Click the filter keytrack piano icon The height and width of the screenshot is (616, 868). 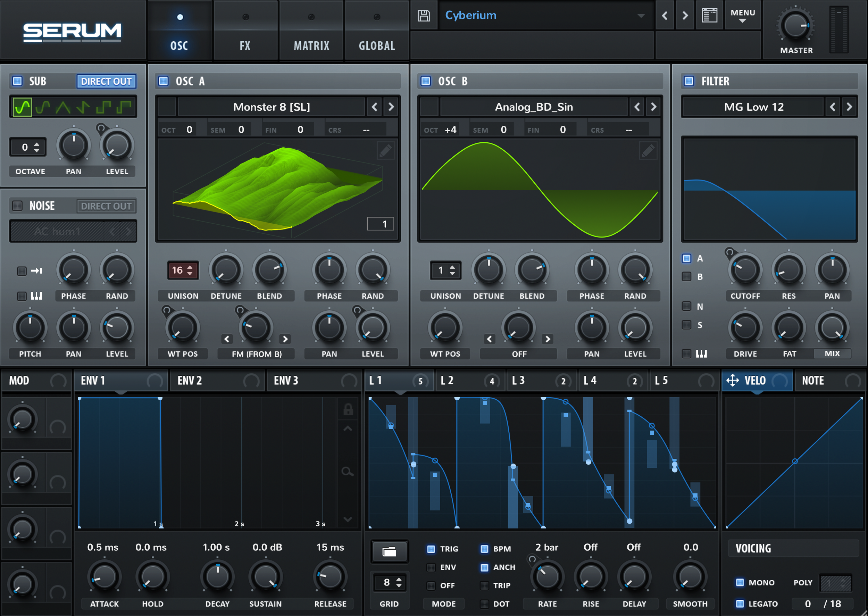[x=702, y=353]
